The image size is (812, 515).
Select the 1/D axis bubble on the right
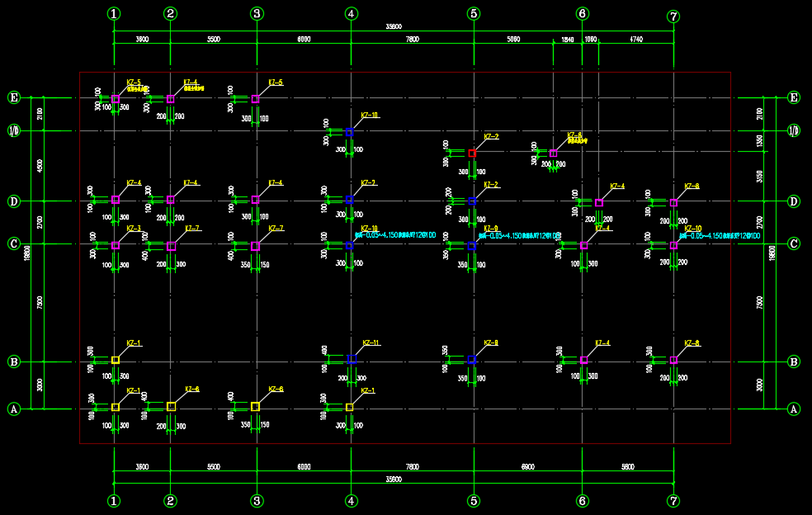(794, 130)
